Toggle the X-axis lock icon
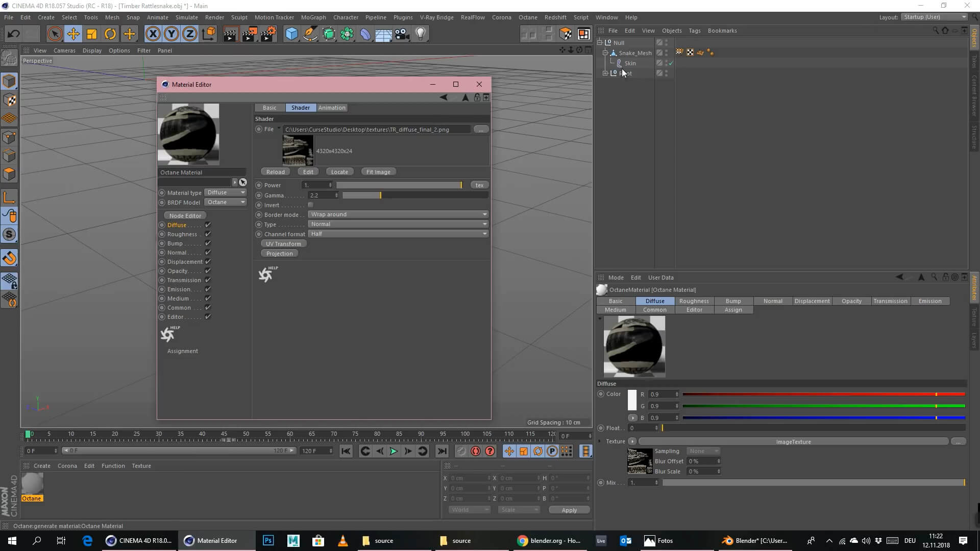Image resolution: width=980 pixels, height=551 pixels. (x=153, y=34)
